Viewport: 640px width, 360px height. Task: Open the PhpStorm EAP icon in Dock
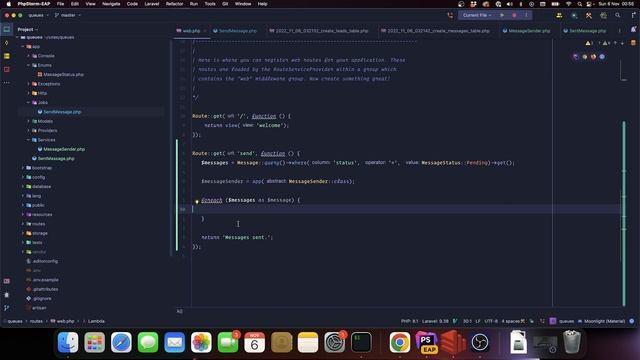coord(426,342)
